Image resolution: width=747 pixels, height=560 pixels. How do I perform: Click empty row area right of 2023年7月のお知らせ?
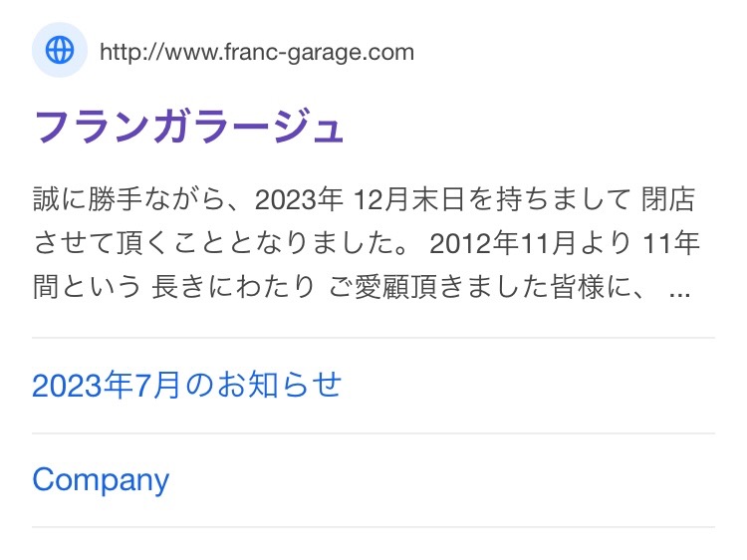(528, 385)
